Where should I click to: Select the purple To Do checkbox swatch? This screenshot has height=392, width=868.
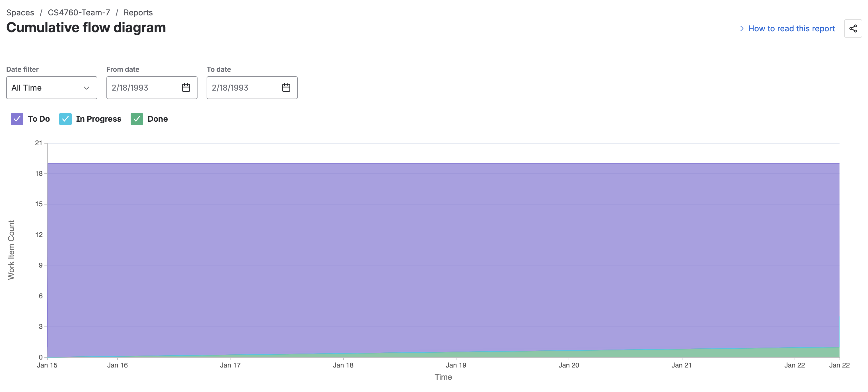[17, 119]
